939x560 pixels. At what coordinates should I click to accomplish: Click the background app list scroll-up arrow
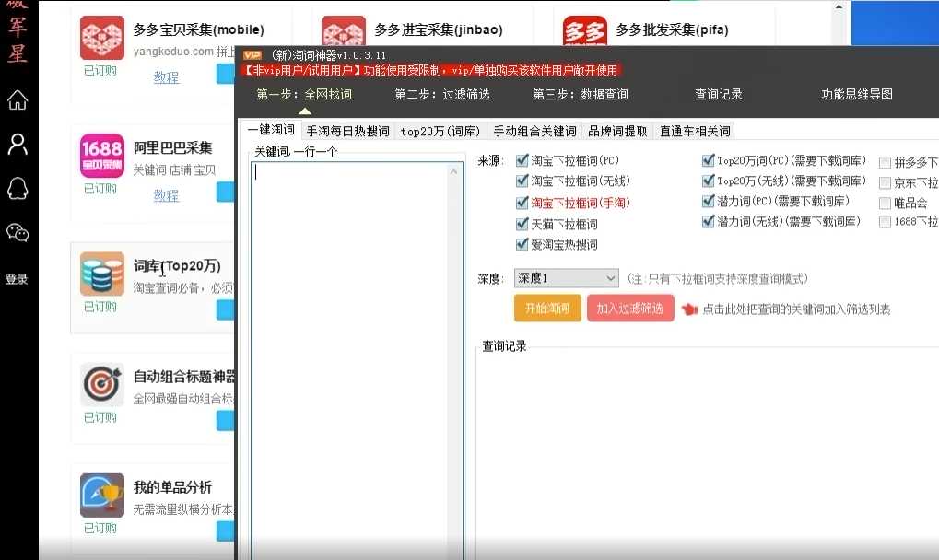point(839,6)
